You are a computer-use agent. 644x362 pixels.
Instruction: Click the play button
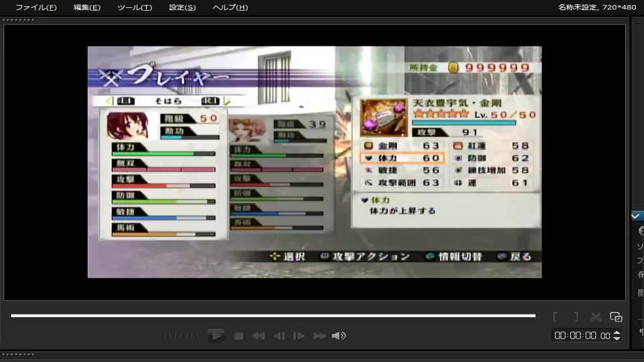[x=215, y=336]
